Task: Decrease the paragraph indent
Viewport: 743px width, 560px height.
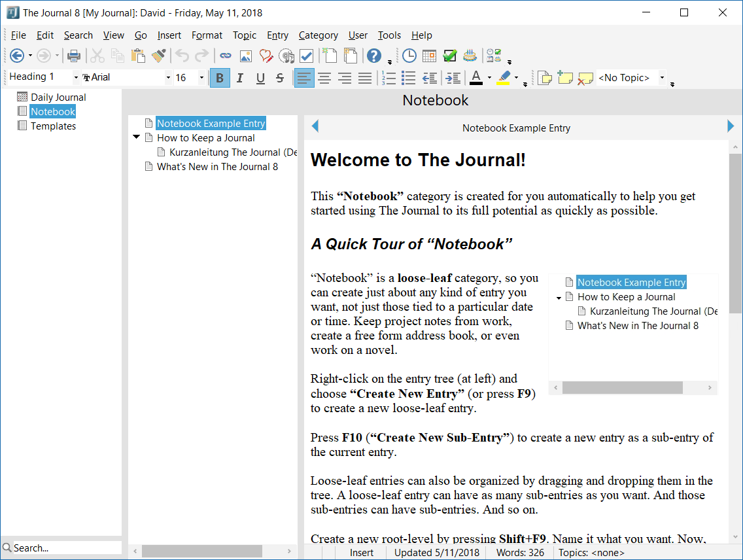Action: (429, 78)
